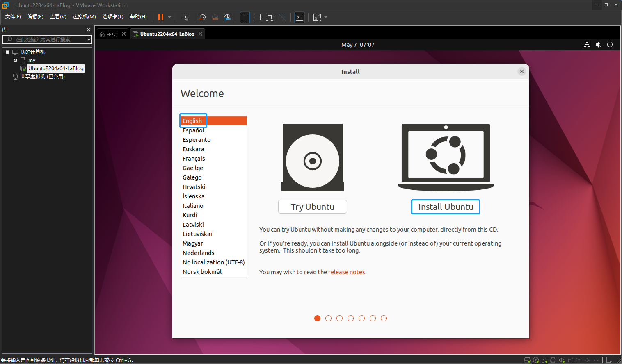Viewport: 622px width, 364px height.
Task: Close the library (库) panel
Action: click(x=88, y=30)
